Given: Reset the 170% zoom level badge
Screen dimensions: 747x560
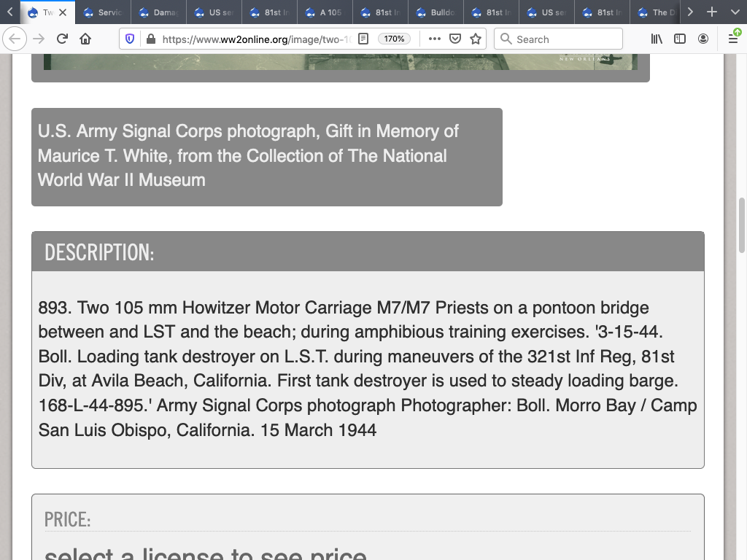Looking at the screenshot, I should pos(394,39).
